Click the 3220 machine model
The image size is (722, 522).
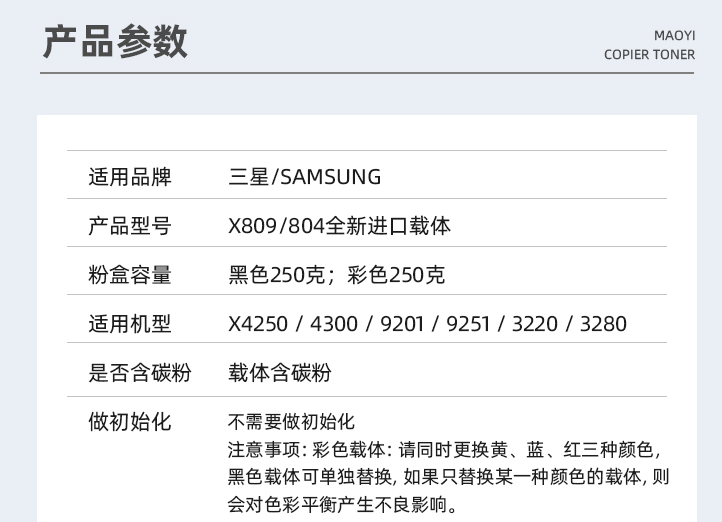point(535,324)
